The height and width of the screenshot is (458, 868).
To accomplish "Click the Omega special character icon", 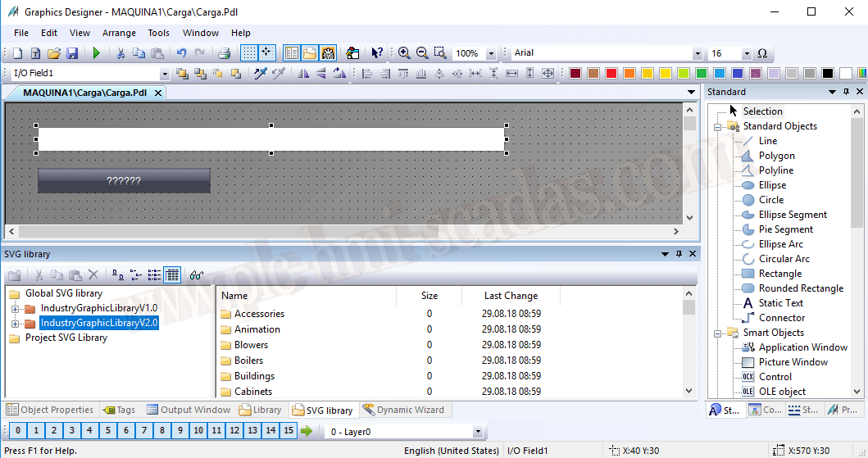I will tap(762, 53).
